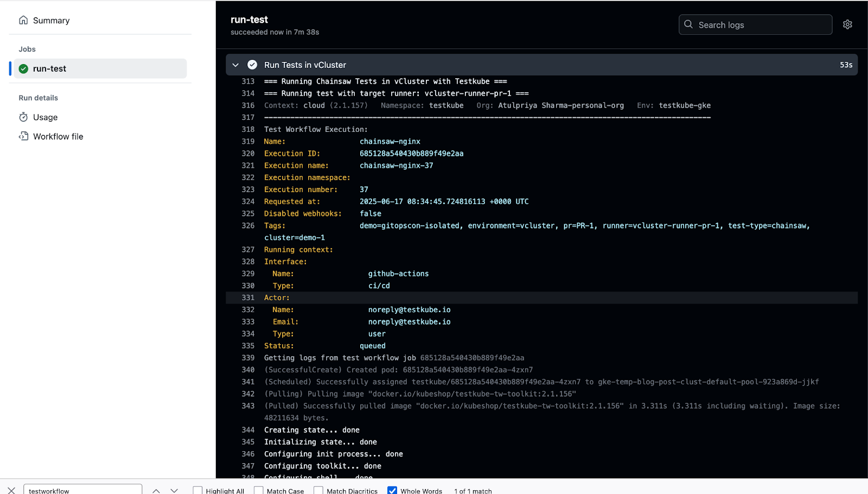
Task: Click the Actor Email noreply@testkube.io value
Action: [x=409, y=322]
